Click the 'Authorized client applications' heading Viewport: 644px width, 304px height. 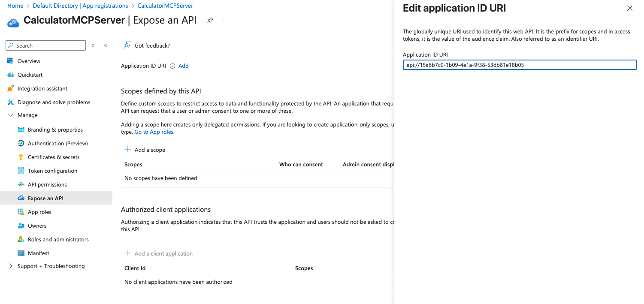[x=166, y=209]
